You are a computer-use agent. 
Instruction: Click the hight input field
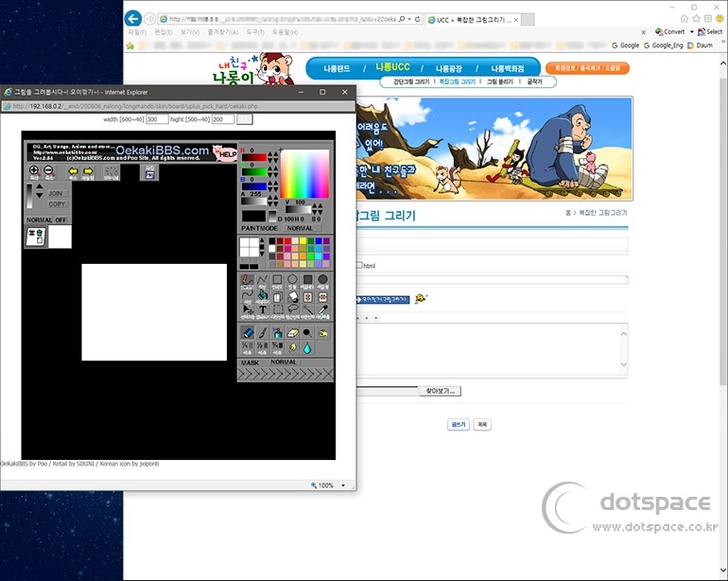[x=223, y=119]
